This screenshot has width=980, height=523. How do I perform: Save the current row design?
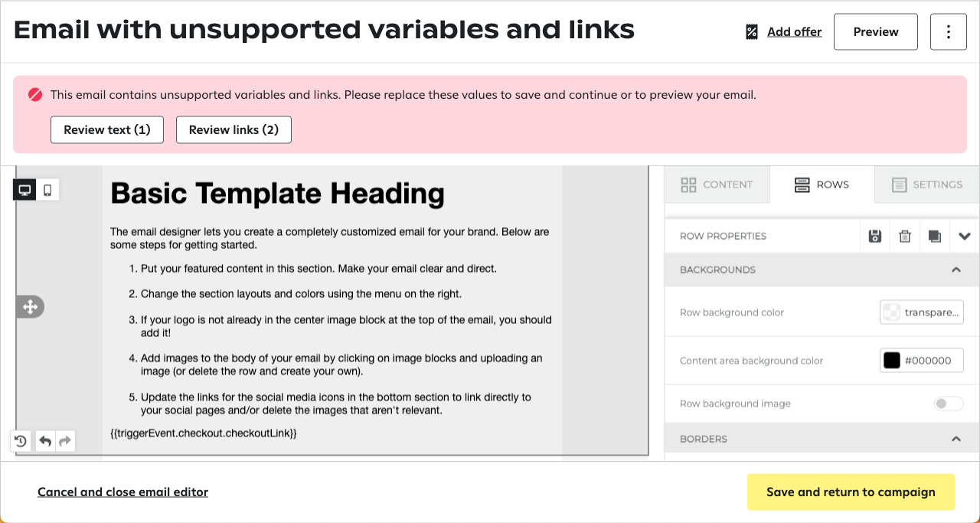pos(874,236)
